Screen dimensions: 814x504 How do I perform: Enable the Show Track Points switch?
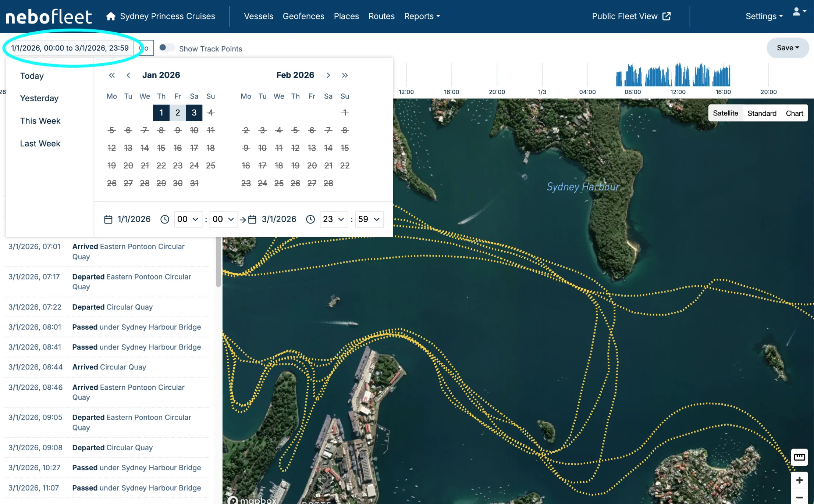point(166,48)
